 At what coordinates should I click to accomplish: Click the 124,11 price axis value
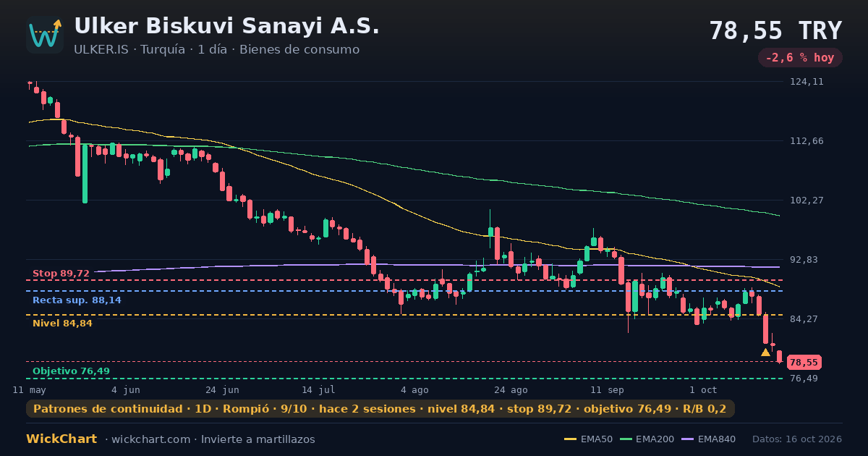click(807, 82)
